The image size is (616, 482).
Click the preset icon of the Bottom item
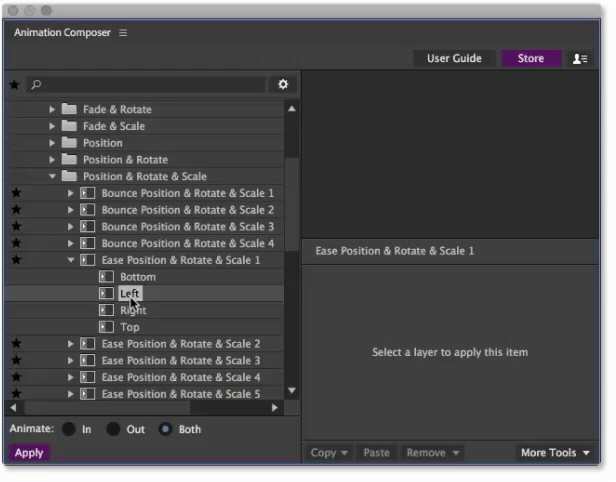(106, 277)
